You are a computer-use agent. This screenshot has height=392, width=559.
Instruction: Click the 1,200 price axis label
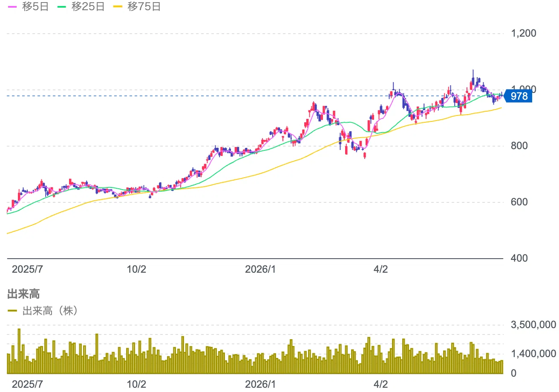point(524,33)
